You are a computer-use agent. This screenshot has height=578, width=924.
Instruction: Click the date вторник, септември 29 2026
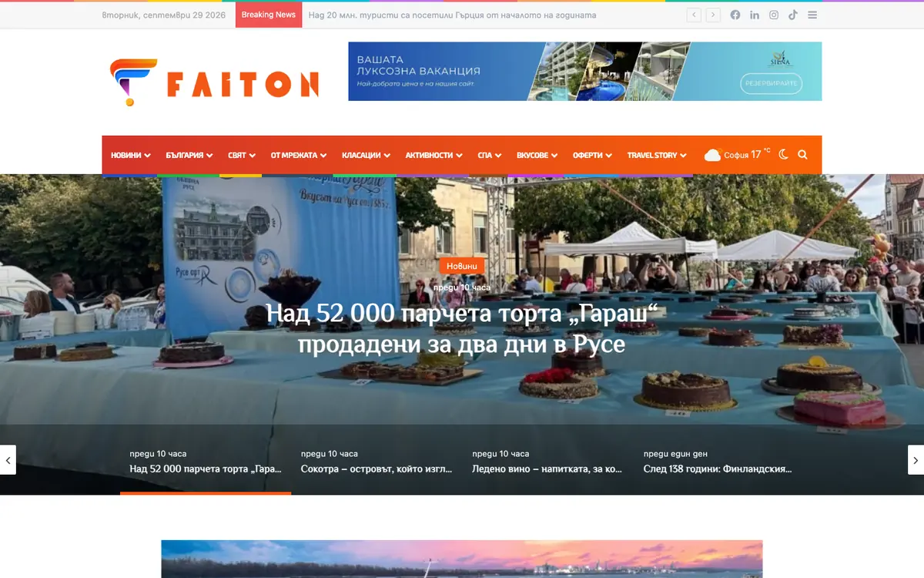(x=164, y=15)
